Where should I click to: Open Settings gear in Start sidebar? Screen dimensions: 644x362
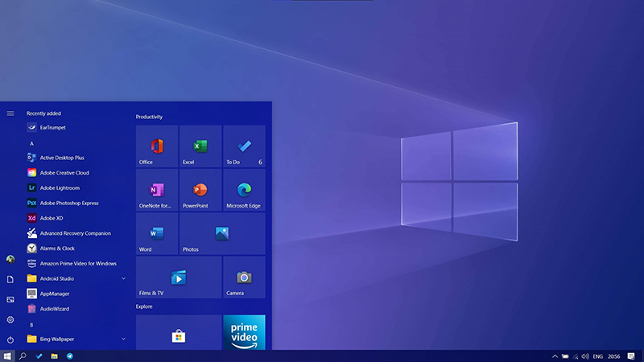(10, 319)
